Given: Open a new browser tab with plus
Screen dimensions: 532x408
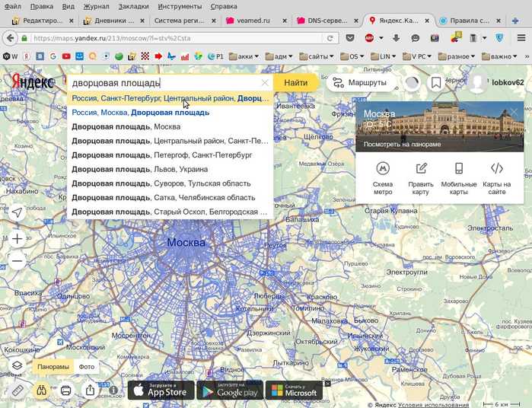Looking at the screenshot, I should point(515,21).
